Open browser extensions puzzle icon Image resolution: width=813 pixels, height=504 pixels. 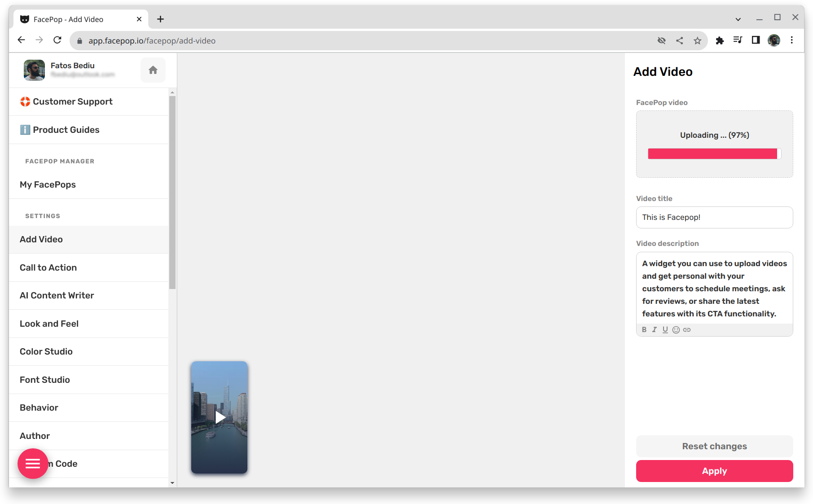(720, 41)
